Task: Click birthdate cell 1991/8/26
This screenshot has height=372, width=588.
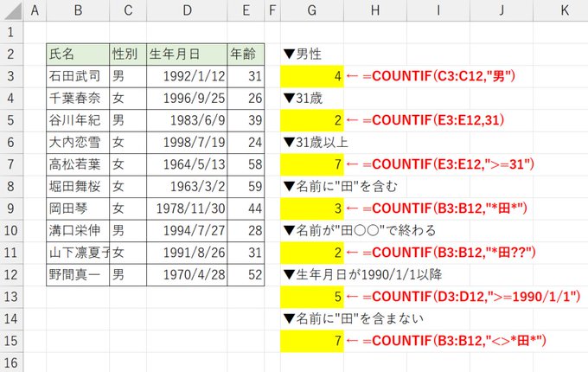Action: point(187,253)
